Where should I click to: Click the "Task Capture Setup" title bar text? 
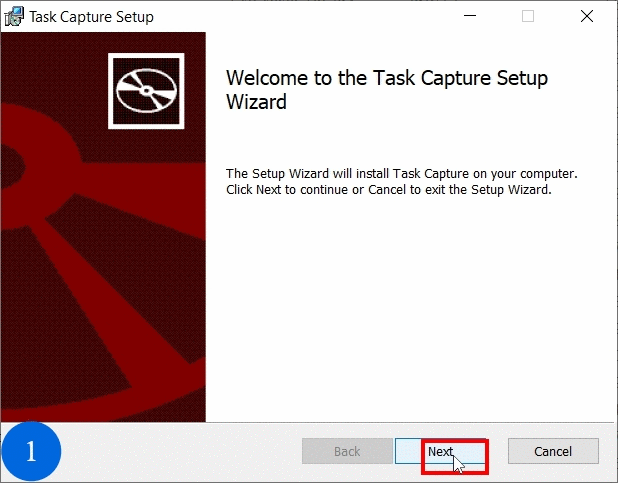(x=92, y=17)
